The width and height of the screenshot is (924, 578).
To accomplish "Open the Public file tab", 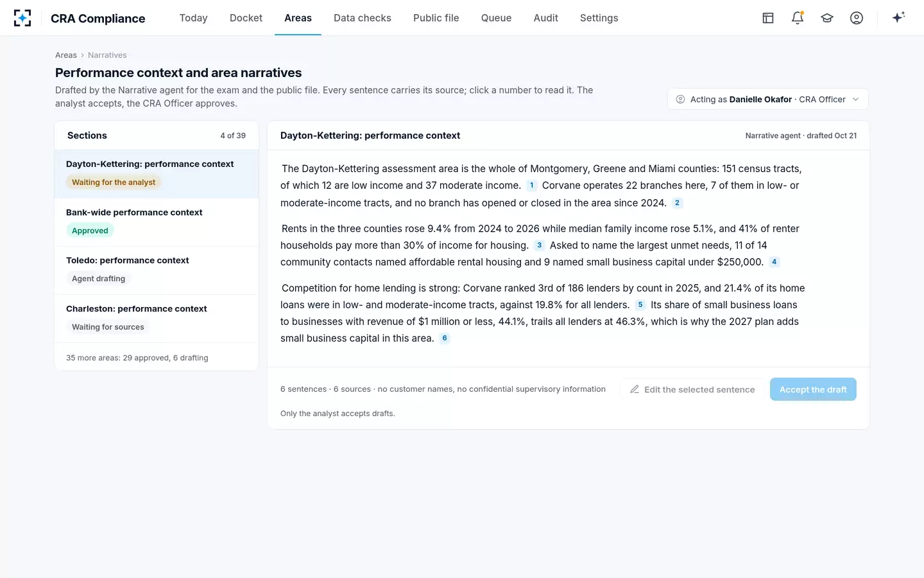I will pyautogui.click(x=436, y=18).
